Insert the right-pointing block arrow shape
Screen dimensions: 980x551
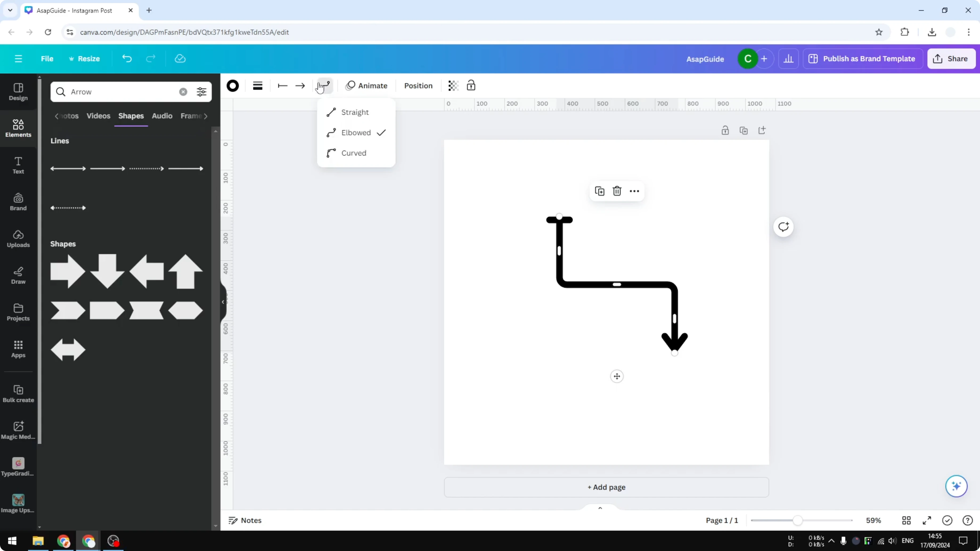tap(68, 272)
